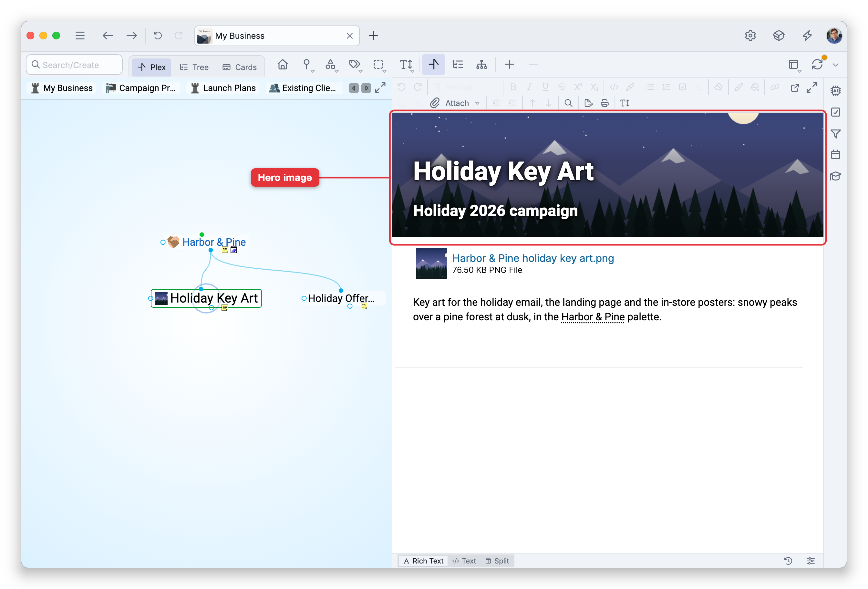Expand the chevron next to sync

click(835, 65)
